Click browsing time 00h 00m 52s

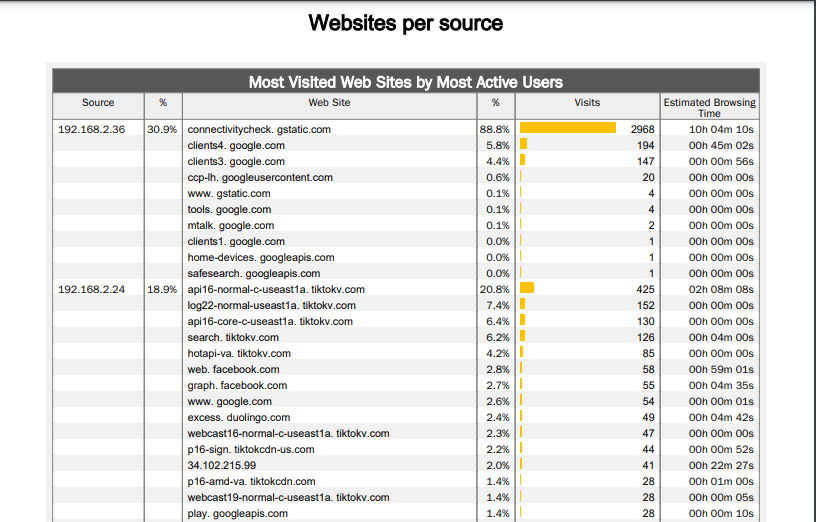[721, 450]
